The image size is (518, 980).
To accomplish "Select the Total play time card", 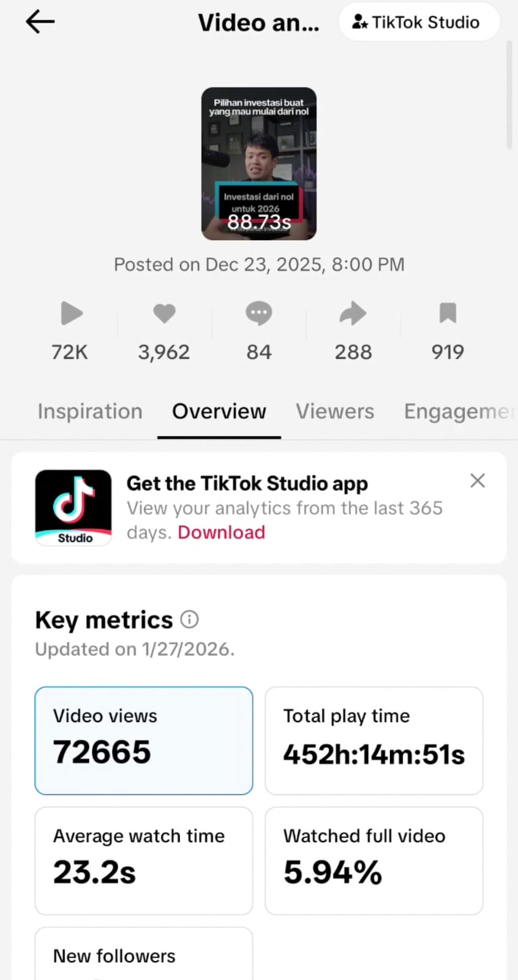I will [374, 741].
